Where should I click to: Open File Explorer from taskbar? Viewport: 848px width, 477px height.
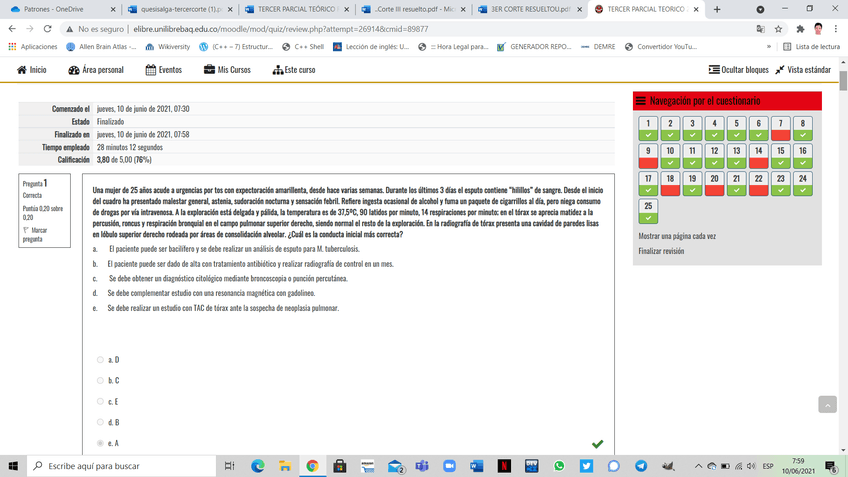pos(285,466)
